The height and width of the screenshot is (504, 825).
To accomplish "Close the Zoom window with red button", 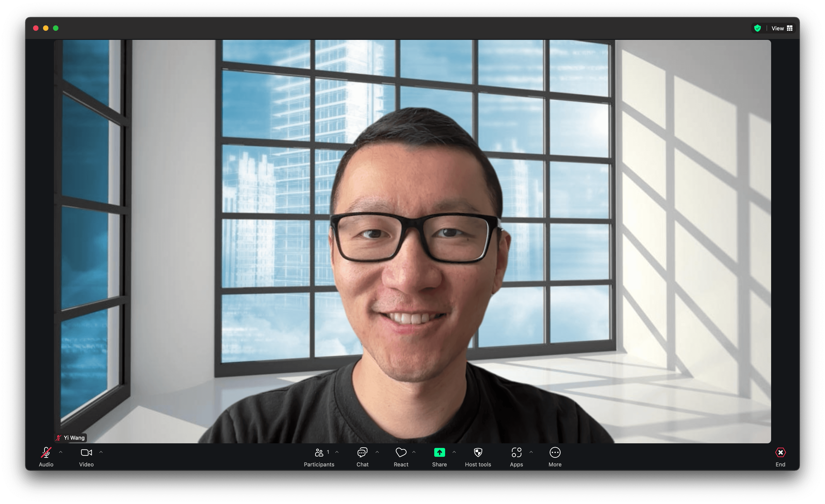I will [x=36, y=28].
